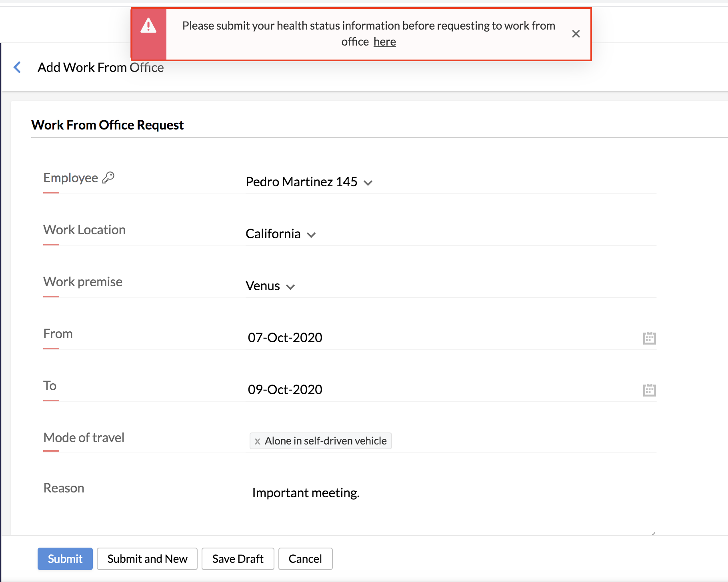Remove 'Alone in self-driven vehicle' tag
Viewport: 728px width, 582px height.
click(258, 441)
